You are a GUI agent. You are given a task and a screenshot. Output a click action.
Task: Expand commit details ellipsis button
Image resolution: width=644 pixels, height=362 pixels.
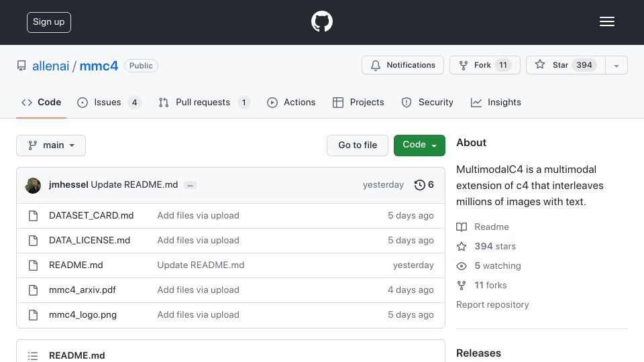coord(190,185)
